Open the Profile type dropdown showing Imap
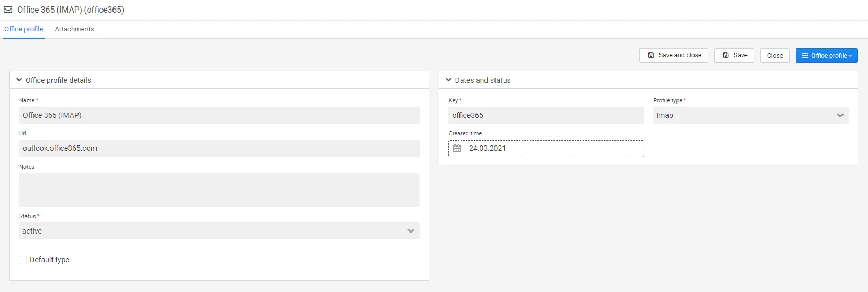 click(x=750, y=115)
